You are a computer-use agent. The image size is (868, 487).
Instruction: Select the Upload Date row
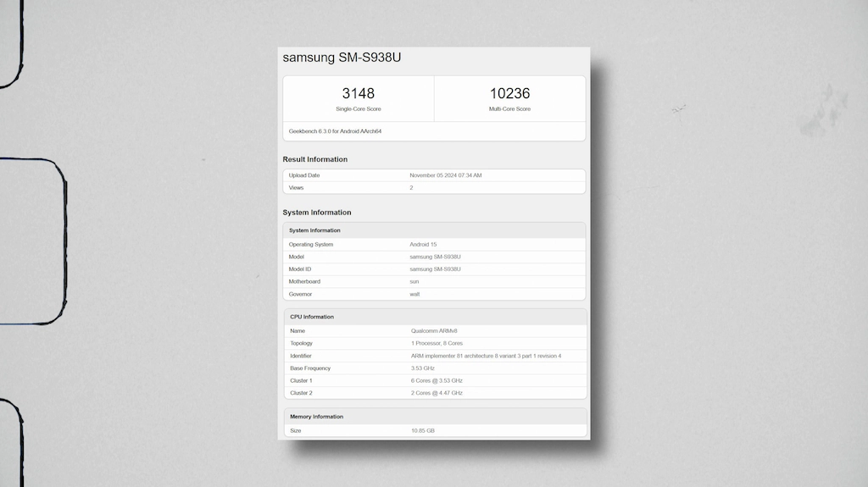[x=434, y=175]
